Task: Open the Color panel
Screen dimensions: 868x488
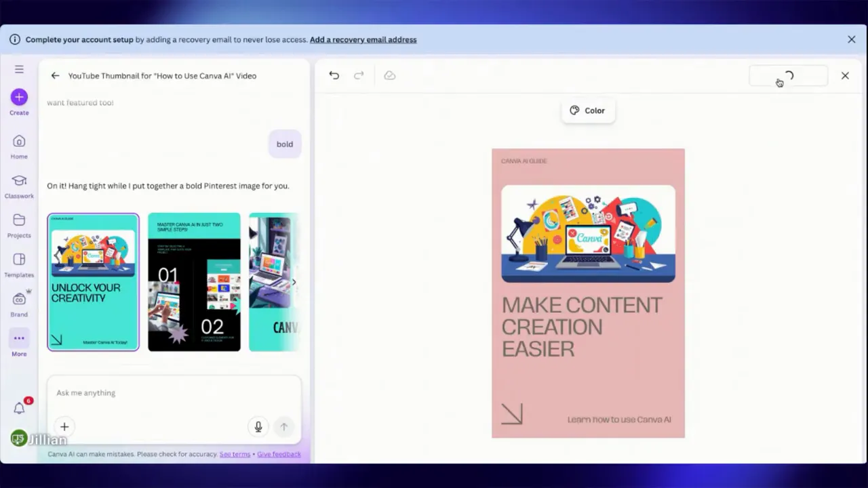Action: pyautogui.click(x=587, y=110)
